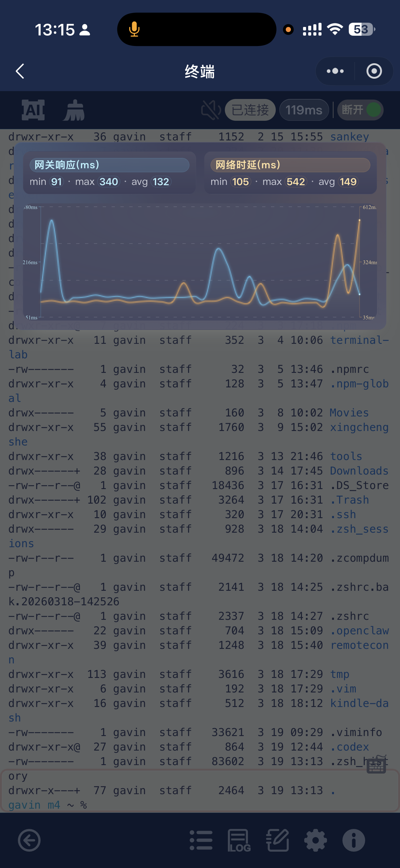Tap the mini program close circle icon
This screenshot has height=868, width=400.
tap(374, 71)
